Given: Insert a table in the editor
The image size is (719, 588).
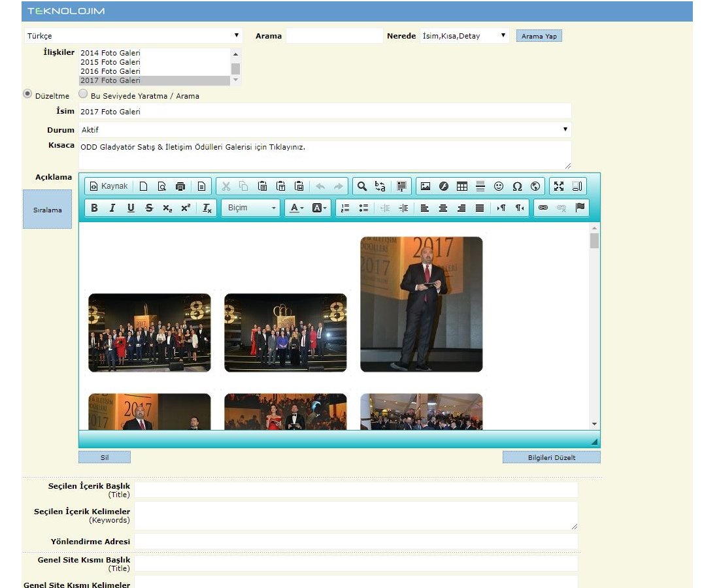Looking at the screenshot, I should coord(462,186).
